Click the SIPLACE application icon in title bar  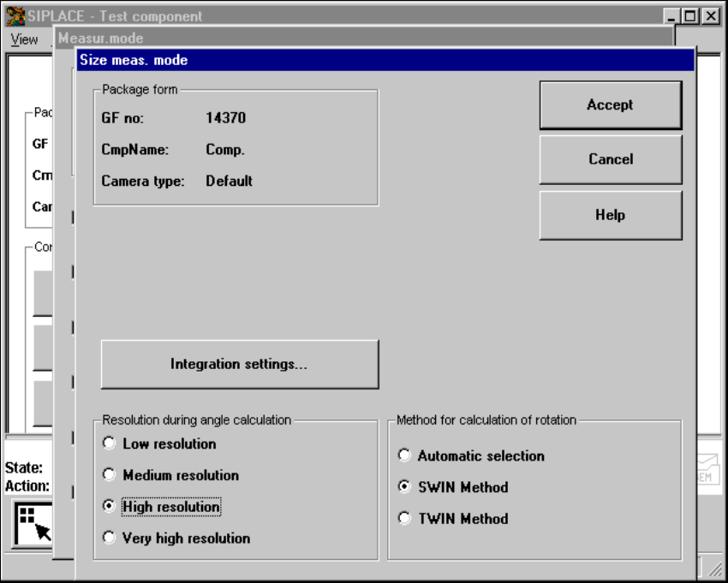point(15,16)
